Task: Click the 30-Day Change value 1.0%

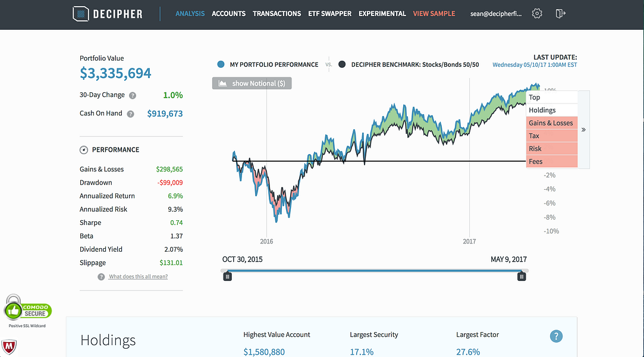Action: click(x=173, y=95)
